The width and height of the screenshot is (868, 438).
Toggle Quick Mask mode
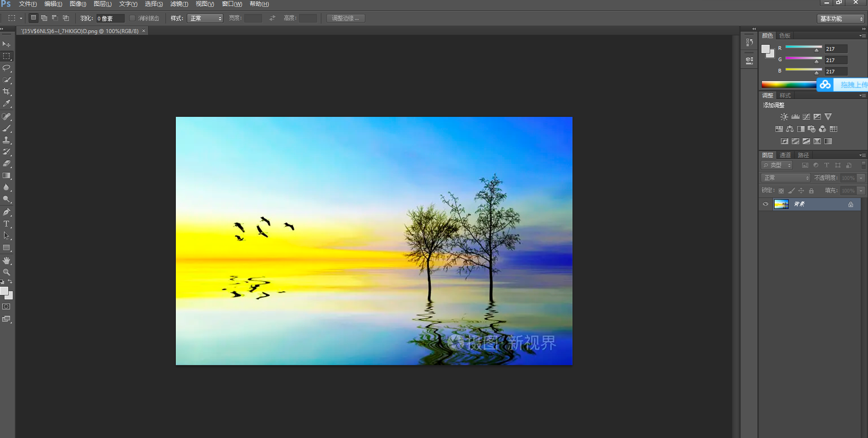pyautogui.click(x=6, y=307)
